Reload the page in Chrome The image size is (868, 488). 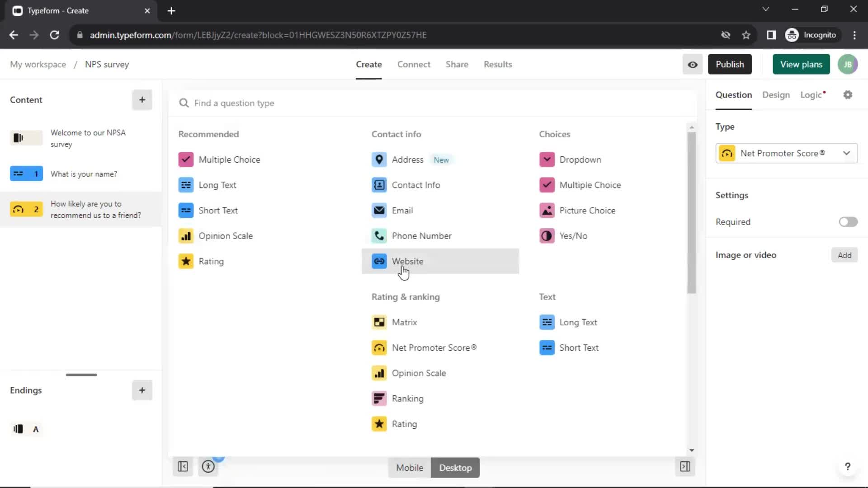tap(54, 35)
